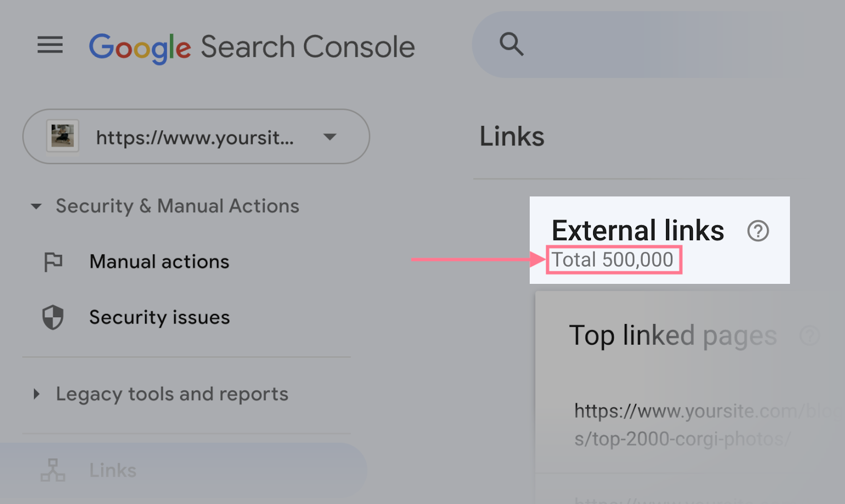Image resolution: width=845 pixels, height=504 pixels.
Task: Click the Security issues shield icon
Action: (53, 317)
